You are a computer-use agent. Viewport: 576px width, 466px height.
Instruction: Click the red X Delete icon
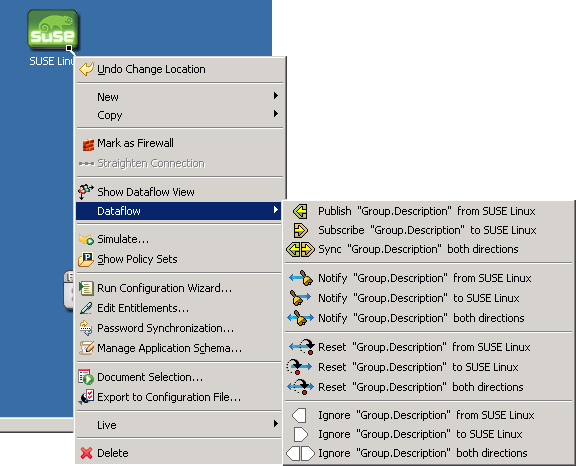point(86,453)
